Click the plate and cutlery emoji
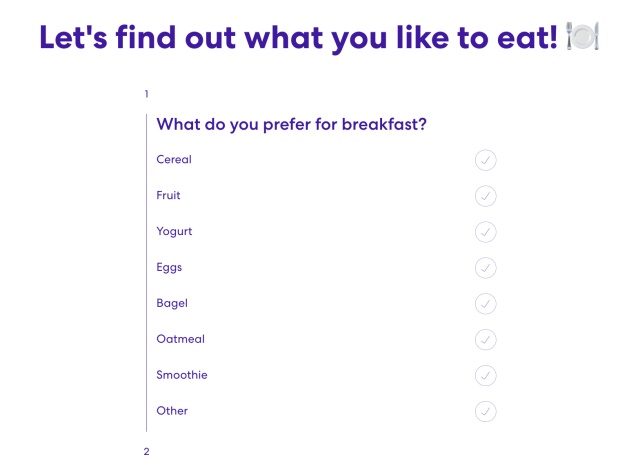640x466 pixels. (583, 36)
